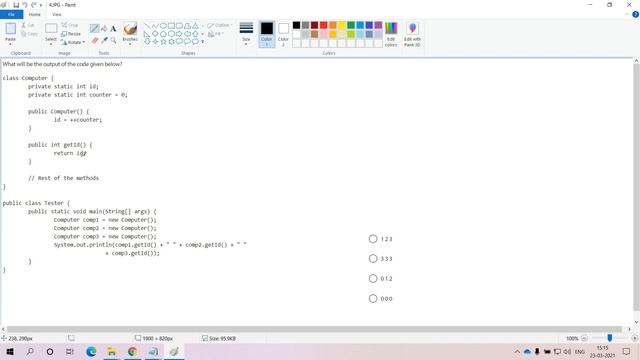Screen dimensions: 640x360
Task: Pick the black color swatch
Action: point(296,25)
